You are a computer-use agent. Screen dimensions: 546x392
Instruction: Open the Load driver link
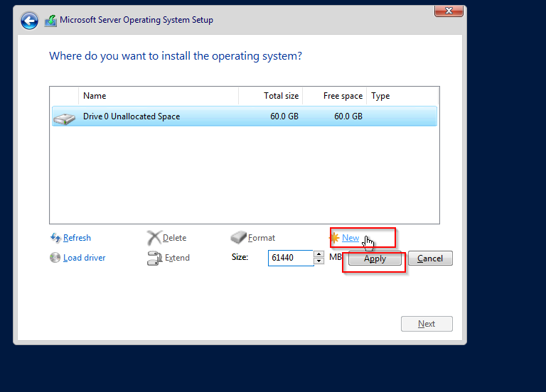pyautogui.click(x=85, y=258)
